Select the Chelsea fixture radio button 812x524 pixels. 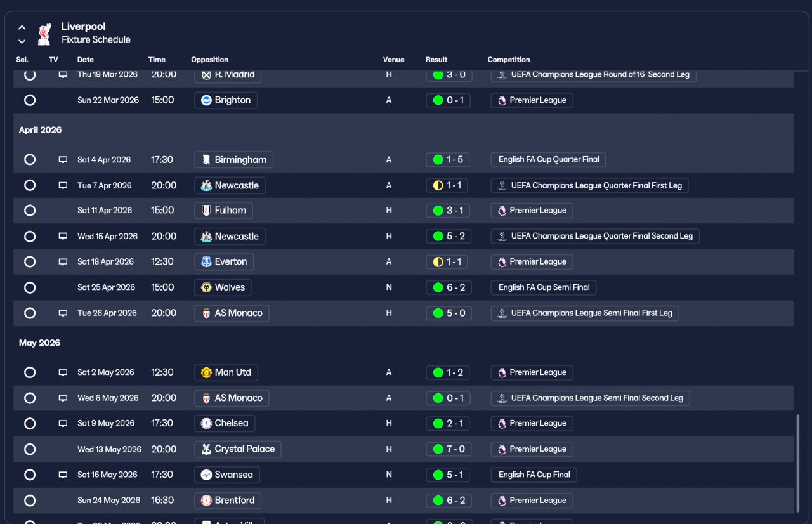(x=30, y=423)
